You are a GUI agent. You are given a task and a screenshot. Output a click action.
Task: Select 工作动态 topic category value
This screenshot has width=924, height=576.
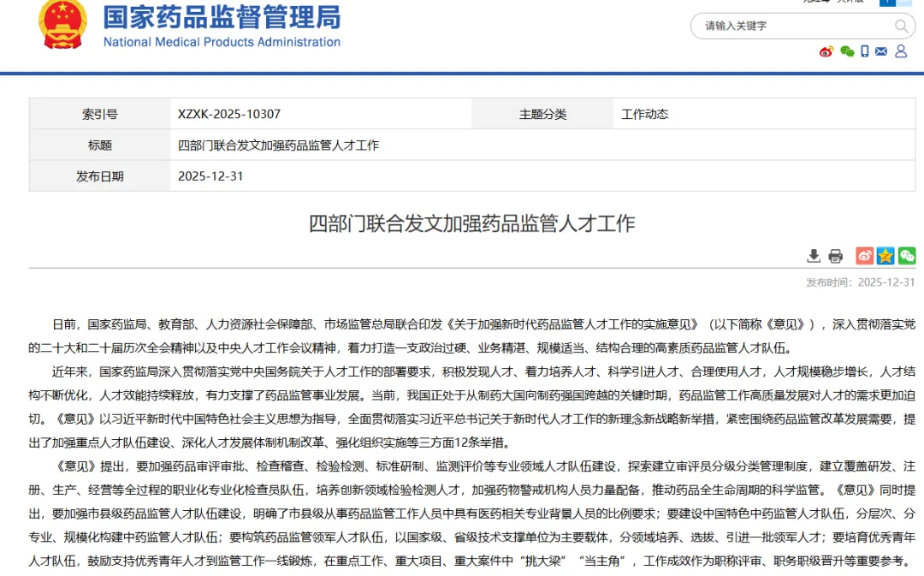[645, 114]
